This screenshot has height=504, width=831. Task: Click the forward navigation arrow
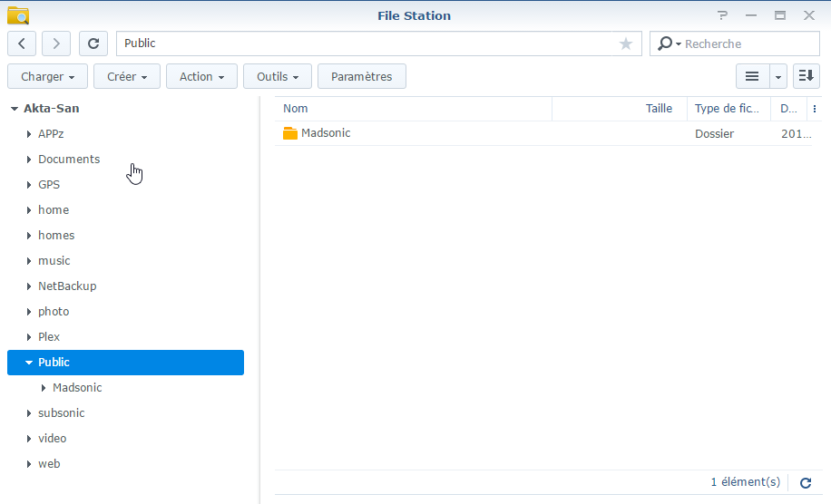pyautogui.click(x=56, y=44)
